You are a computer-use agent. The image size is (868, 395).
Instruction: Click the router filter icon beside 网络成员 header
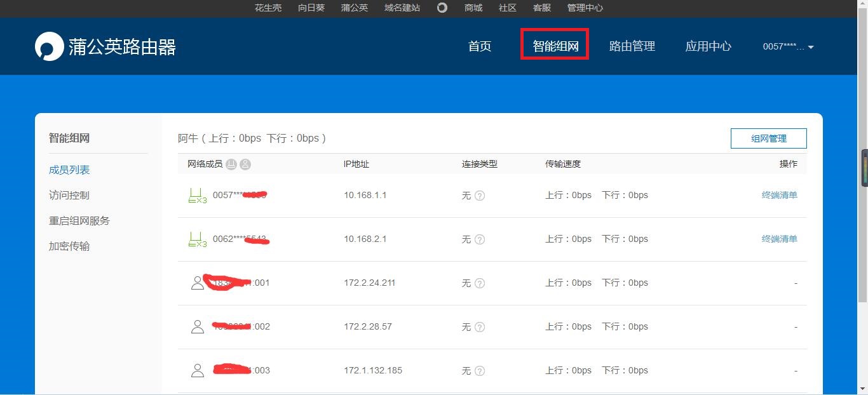click(231, 164)
